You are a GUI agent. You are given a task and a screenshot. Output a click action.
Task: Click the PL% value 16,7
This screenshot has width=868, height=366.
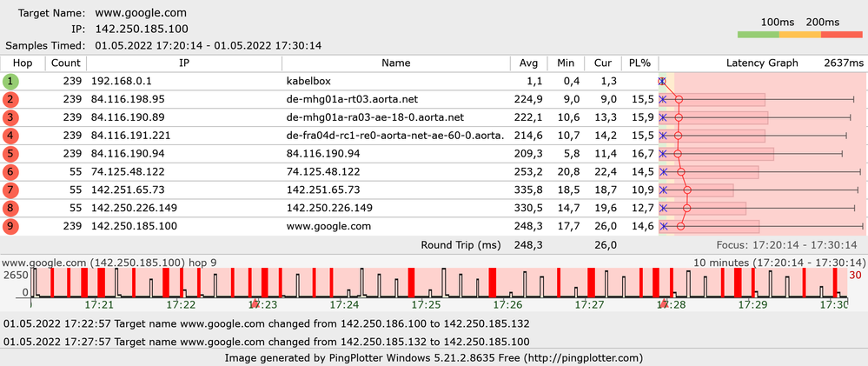[x=641, y=154]
